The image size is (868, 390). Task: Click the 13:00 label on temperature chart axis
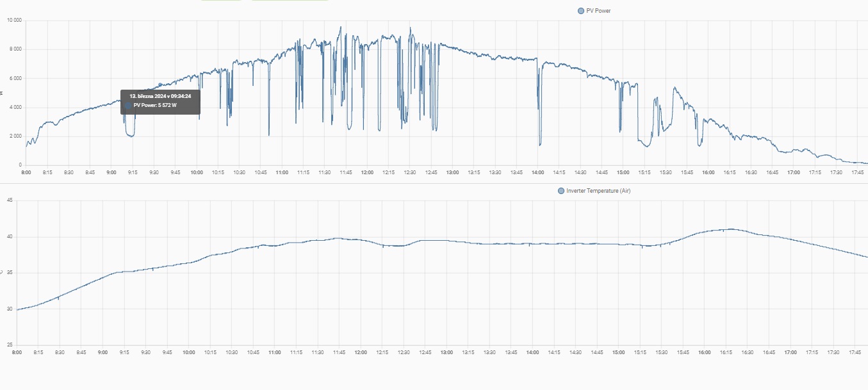tap(446, 352)
